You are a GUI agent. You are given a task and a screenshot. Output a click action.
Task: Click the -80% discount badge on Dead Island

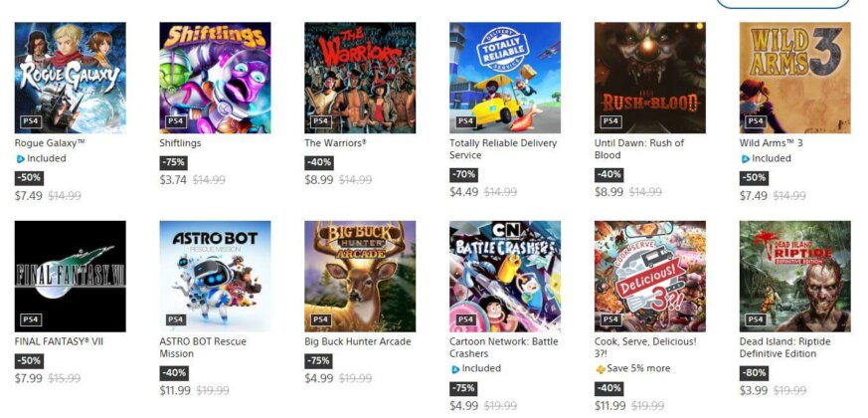pos(754,372)
